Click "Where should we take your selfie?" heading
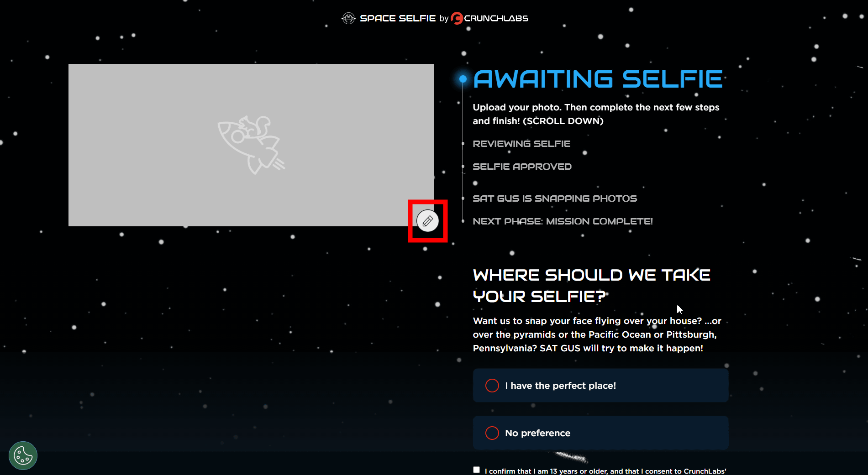This screenshot has height=475, width=868. point(592,286)
